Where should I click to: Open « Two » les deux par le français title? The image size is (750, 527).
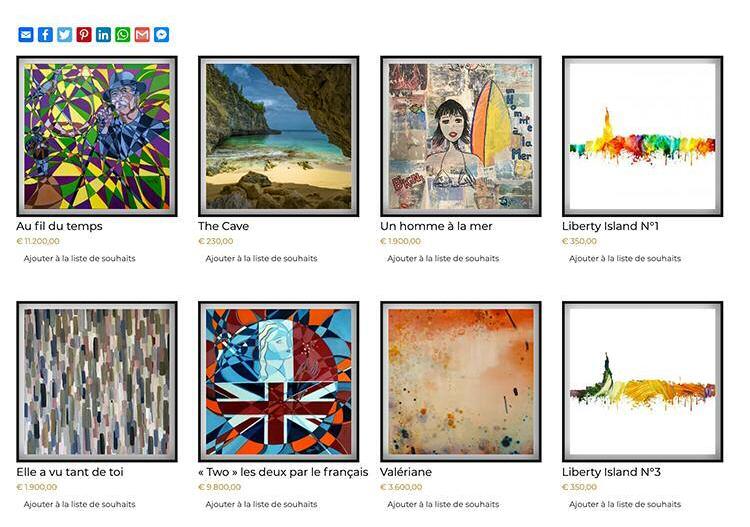283,472
